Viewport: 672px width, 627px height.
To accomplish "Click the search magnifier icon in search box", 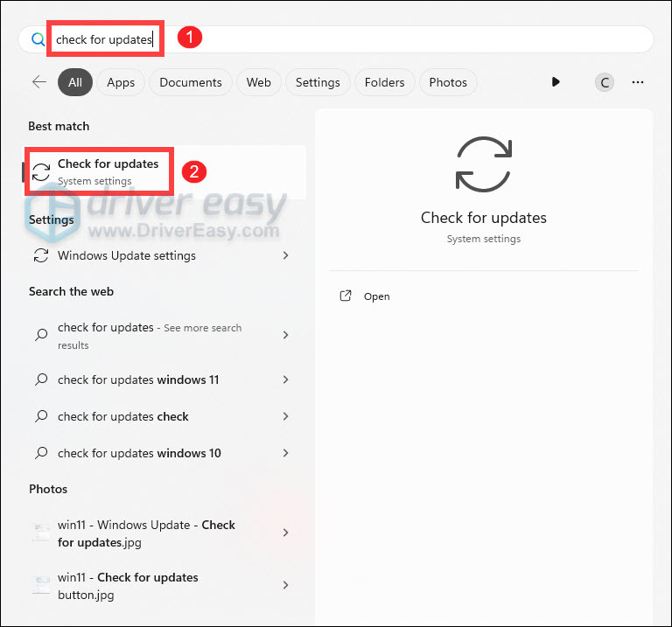I will tap(38, 39).
